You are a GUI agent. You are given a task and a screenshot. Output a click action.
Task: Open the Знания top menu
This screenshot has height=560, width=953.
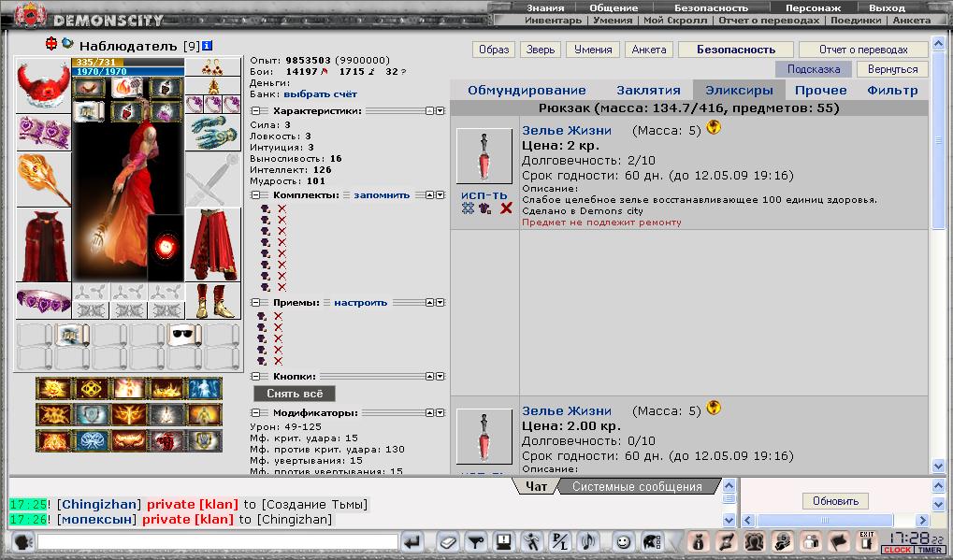point(545,7)
